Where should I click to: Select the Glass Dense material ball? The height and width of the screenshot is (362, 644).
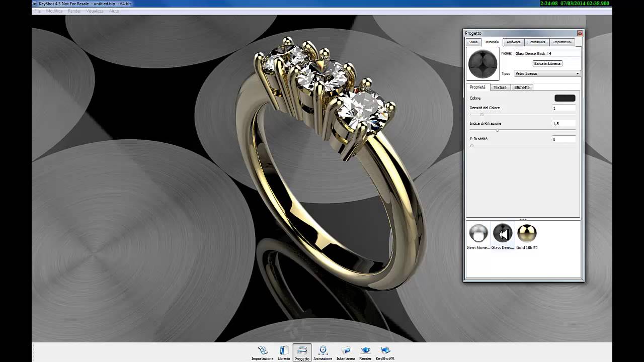503,233
